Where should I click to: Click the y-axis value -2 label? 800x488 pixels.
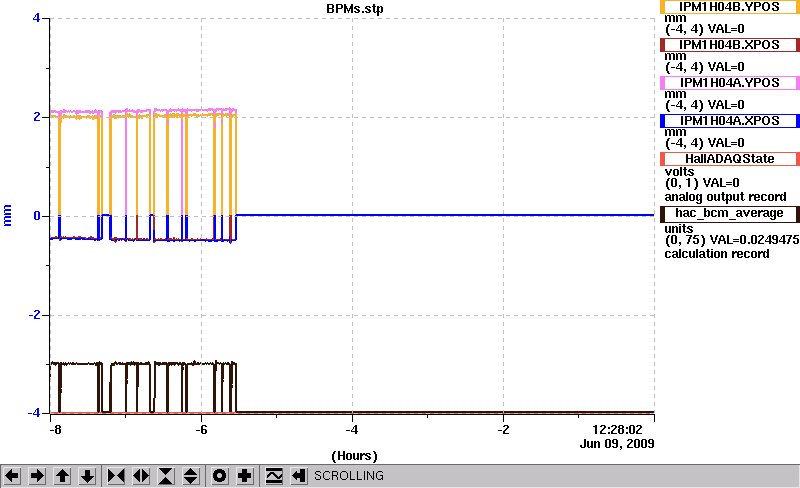[34, 315]
